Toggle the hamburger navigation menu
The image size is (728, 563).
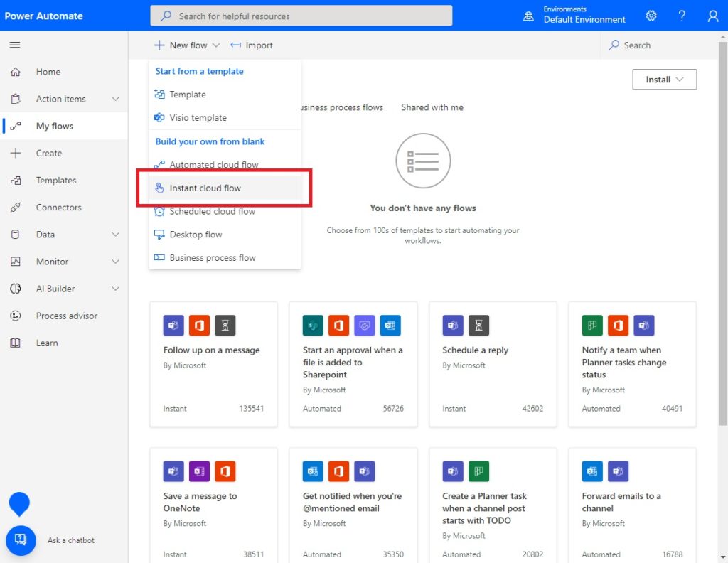(x=15, y=45)
